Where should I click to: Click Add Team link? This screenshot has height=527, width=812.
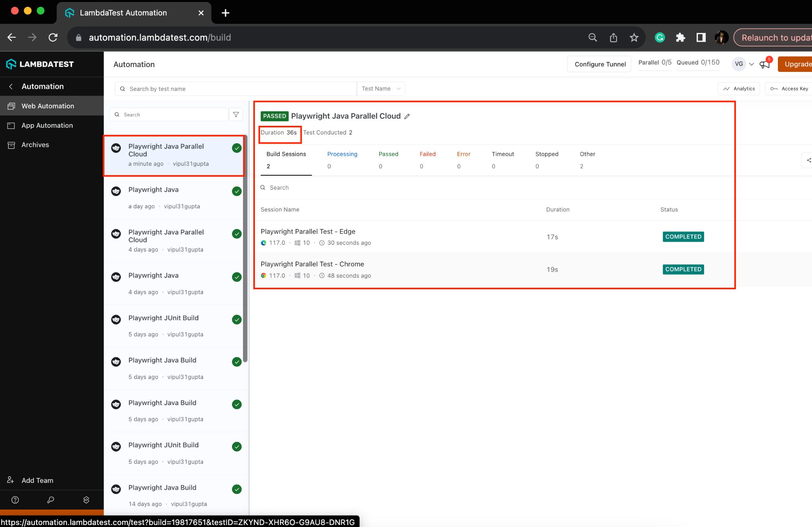(x=37, y=481)
